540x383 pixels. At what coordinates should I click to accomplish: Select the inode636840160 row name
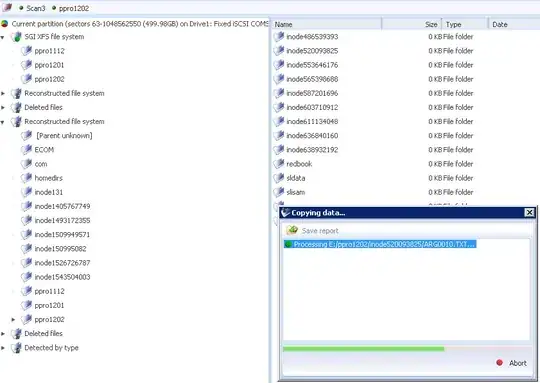(312, 135)
